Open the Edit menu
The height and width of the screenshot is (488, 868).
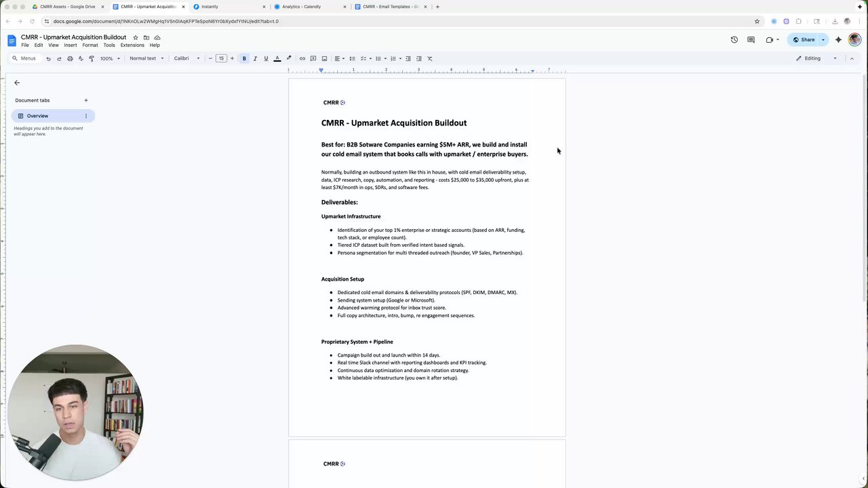pos(39,45)
